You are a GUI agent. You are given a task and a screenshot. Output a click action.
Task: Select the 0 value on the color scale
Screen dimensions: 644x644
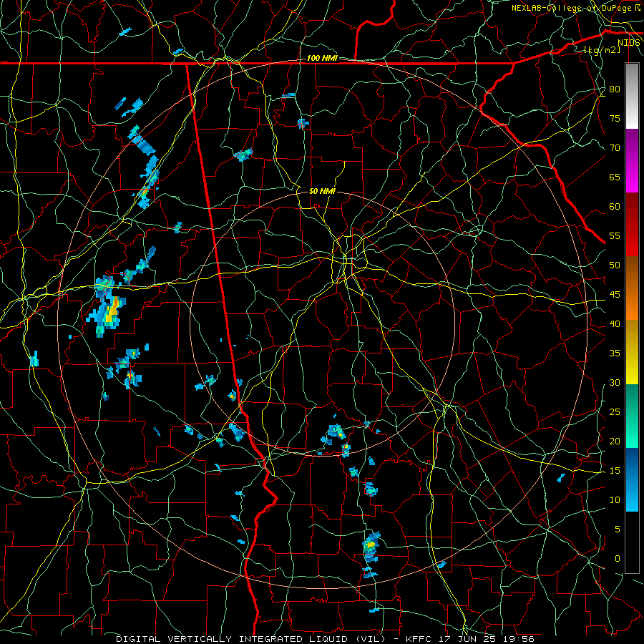click(x=618, y=559)
